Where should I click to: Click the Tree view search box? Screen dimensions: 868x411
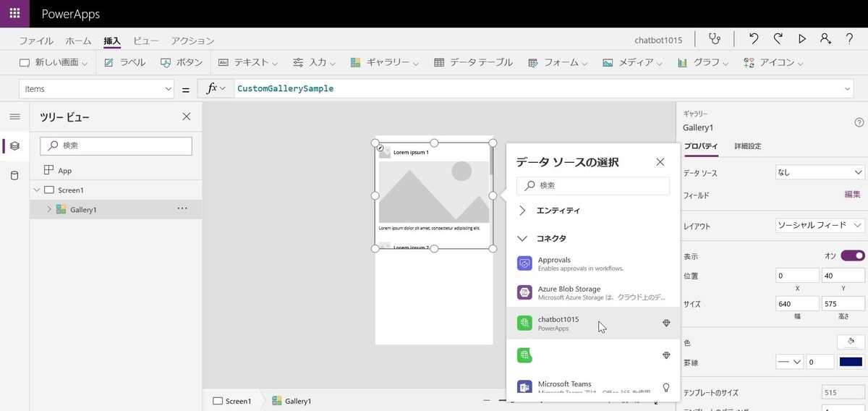coord(116,145)
